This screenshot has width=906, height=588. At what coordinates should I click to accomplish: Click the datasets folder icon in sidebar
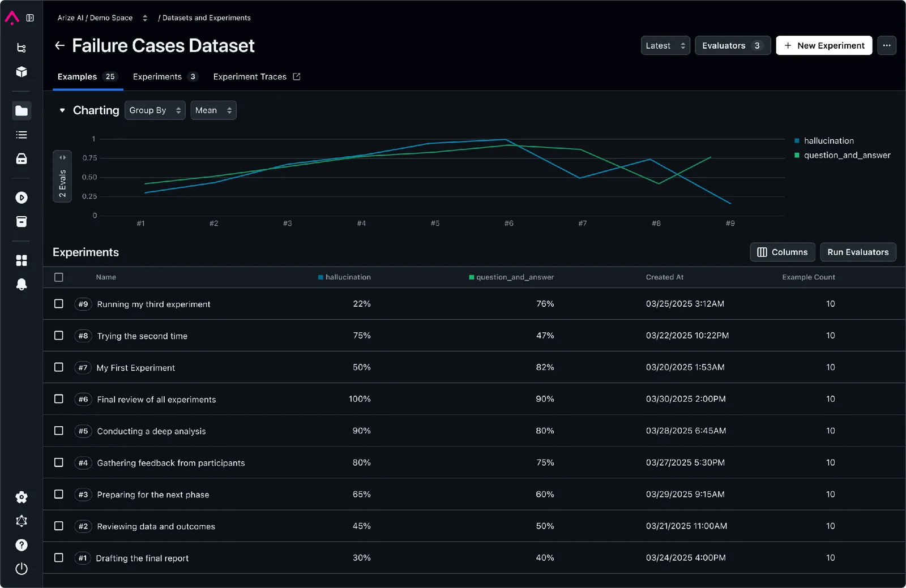21,110
